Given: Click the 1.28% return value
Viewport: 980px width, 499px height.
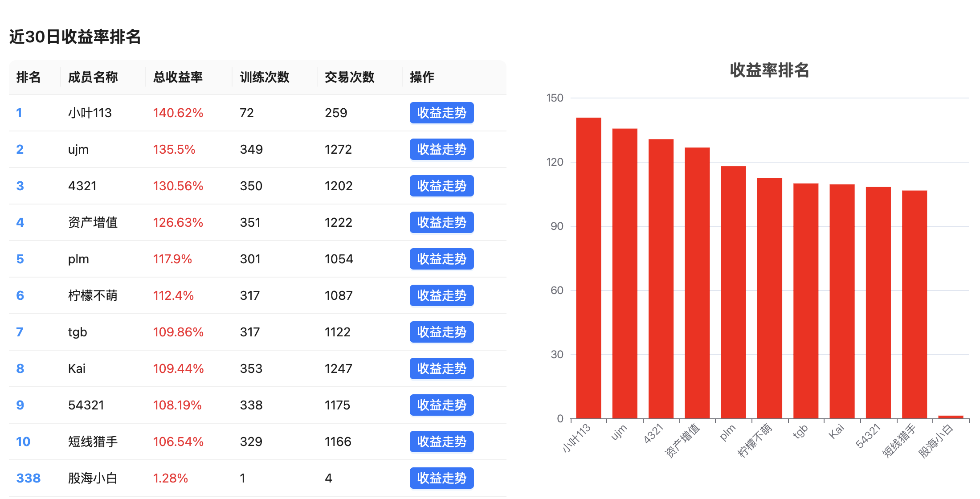Looking at the screenshot, I should pos(171,478).
